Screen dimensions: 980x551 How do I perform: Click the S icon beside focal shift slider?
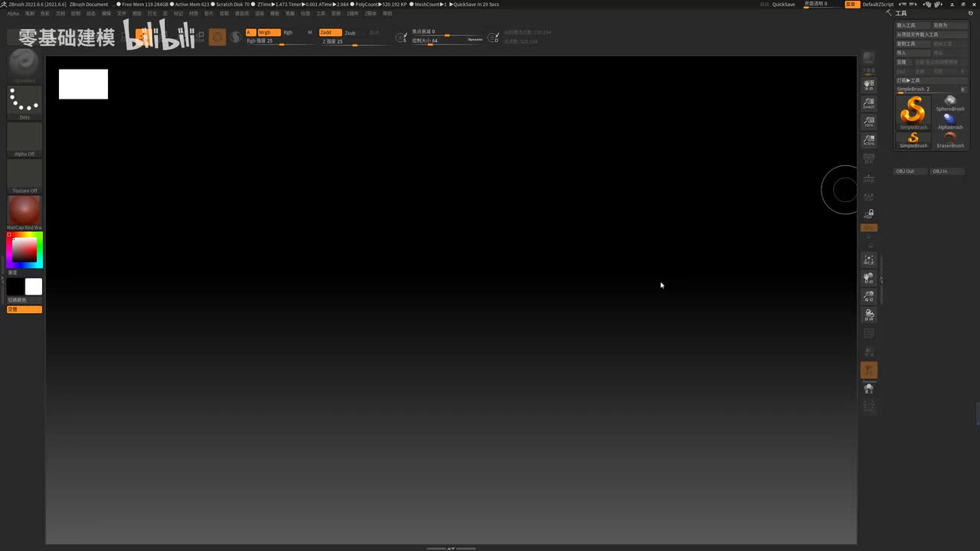(401, 37)
